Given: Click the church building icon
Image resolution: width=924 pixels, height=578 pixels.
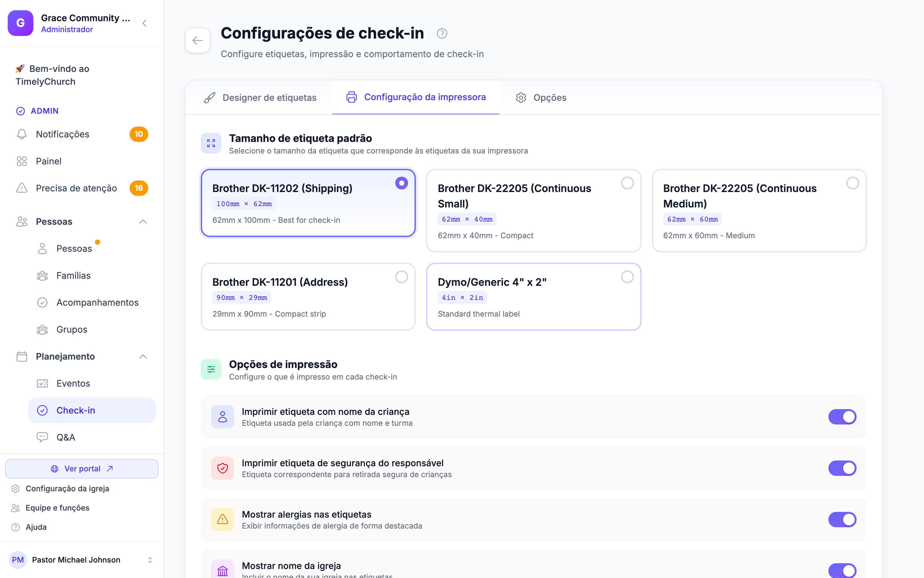Looking at the screenshot, I should tap(223, 569).
